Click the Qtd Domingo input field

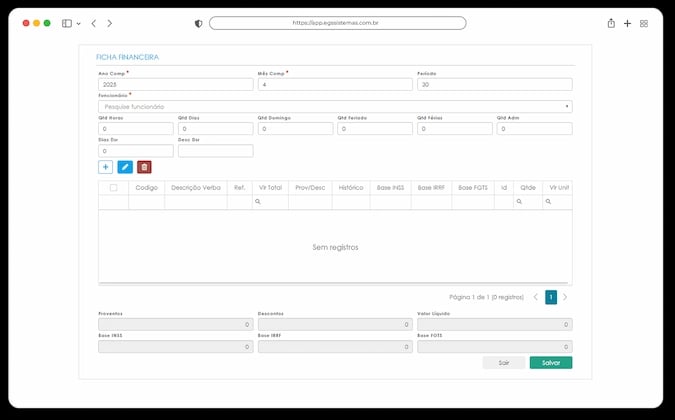[x=295, y=129]
